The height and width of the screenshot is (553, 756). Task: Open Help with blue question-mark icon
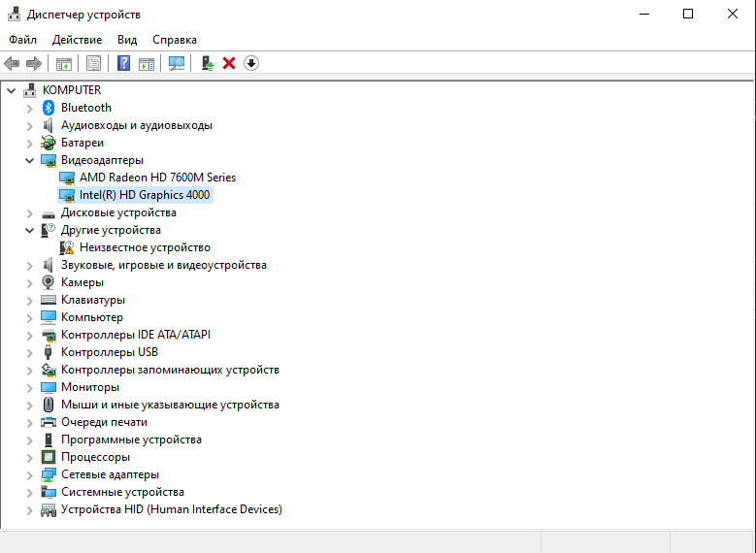click(x=123, y=63)
